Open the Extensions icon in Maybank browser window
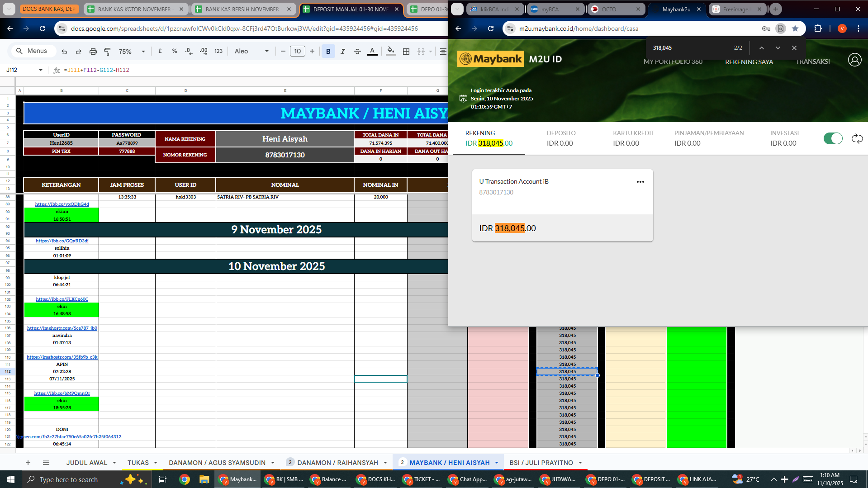The height and width of the screenshot is (488, 868). (818, 28)
